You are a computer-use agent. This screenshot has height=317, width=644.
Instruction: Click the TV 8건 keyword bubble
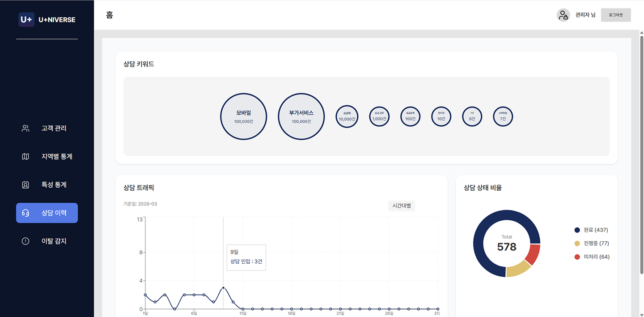472,116
